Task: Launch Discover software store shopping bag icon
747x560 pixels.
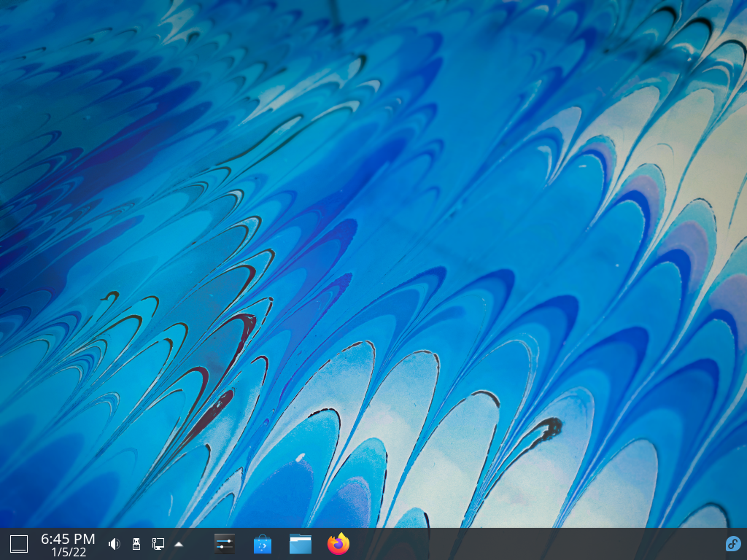Action: (263, 544)
